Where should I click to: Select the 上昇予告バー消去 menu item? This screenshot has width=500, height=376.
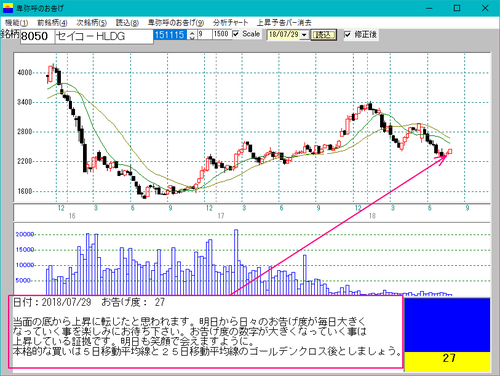coord(284,23)
